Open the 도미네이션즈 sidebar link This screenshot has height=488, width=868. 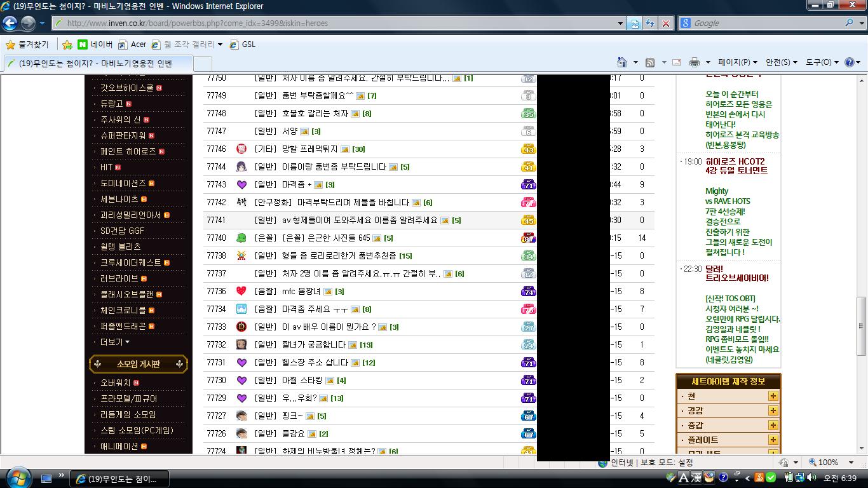(x=123, y=183)
